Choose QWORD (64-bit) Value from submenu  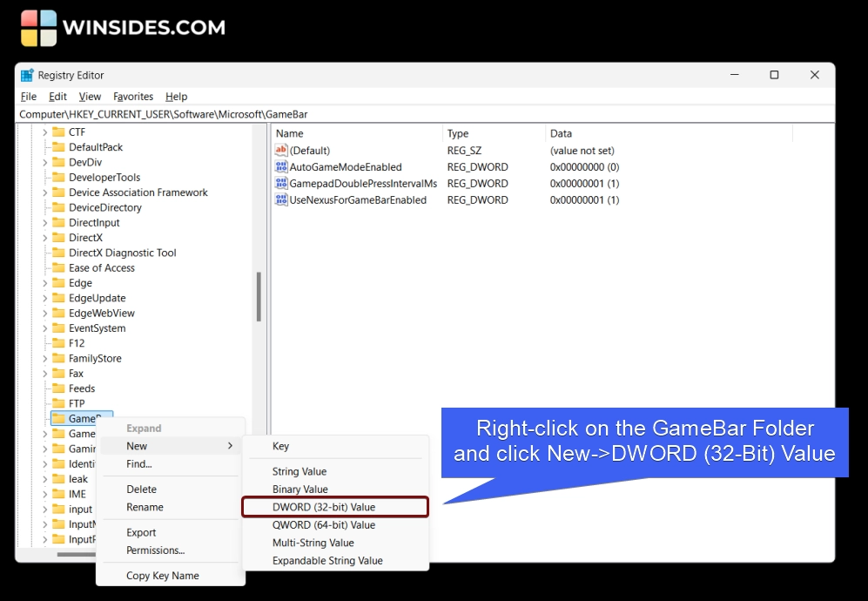(x=335, y=524)
